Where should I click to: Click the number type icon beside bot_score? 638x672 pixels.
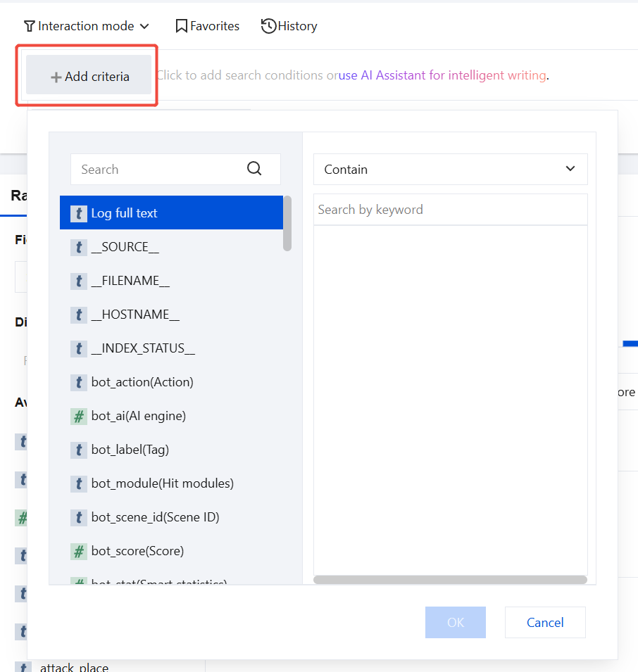pyautogui.click(x=78, y=551)
